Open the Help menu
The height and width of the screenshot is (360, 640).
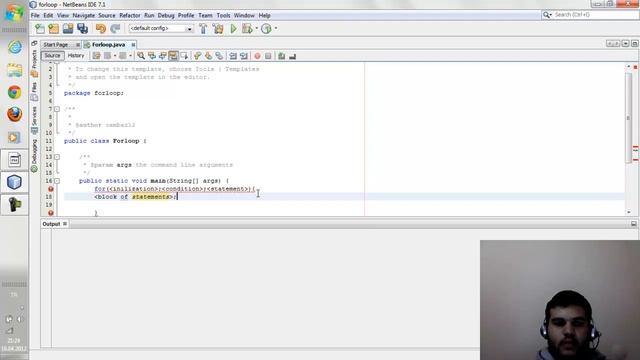point(264,16)
